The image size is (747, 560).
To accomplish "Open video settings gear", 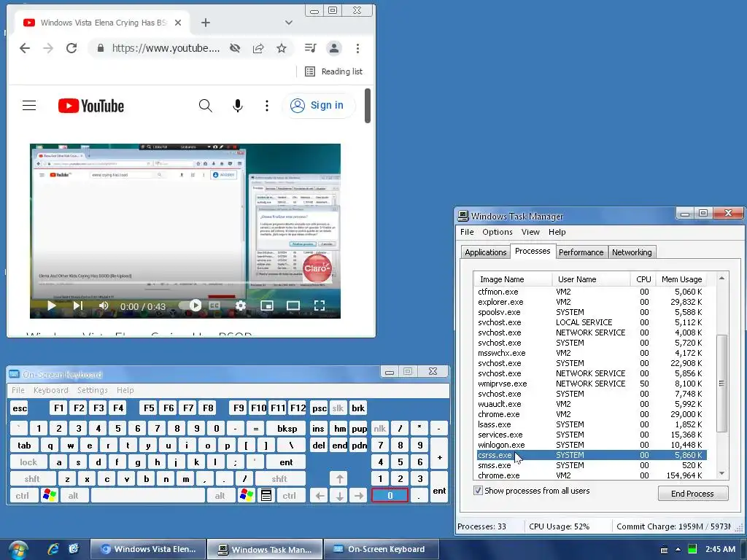I will [241, 306].
